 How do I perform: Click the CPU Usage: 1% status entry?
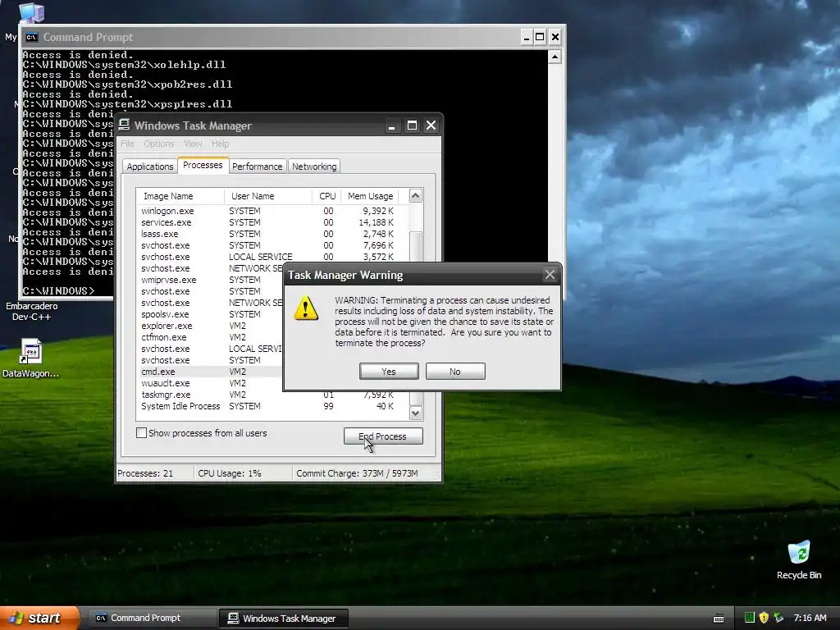click(x=230, y=473)
